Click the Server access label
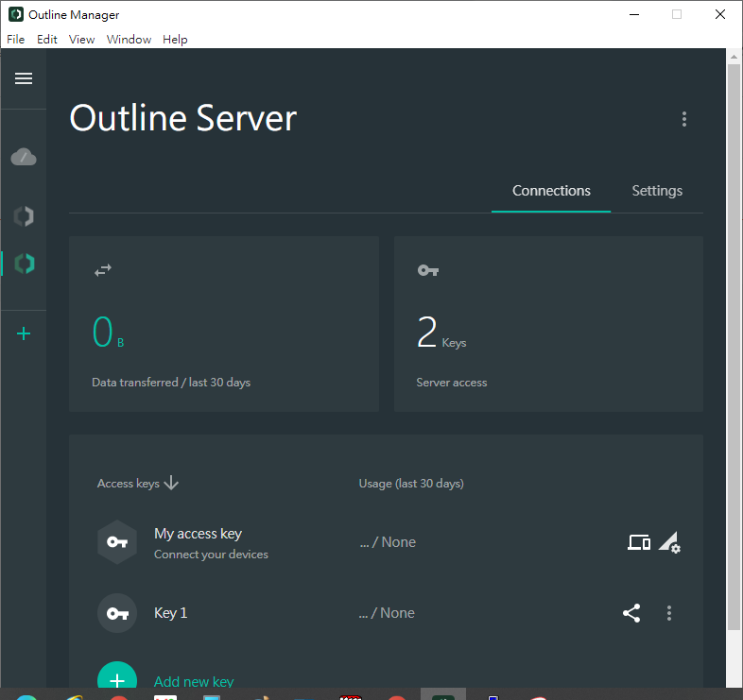This screenshot has width=743, height=700. (451, 383)
